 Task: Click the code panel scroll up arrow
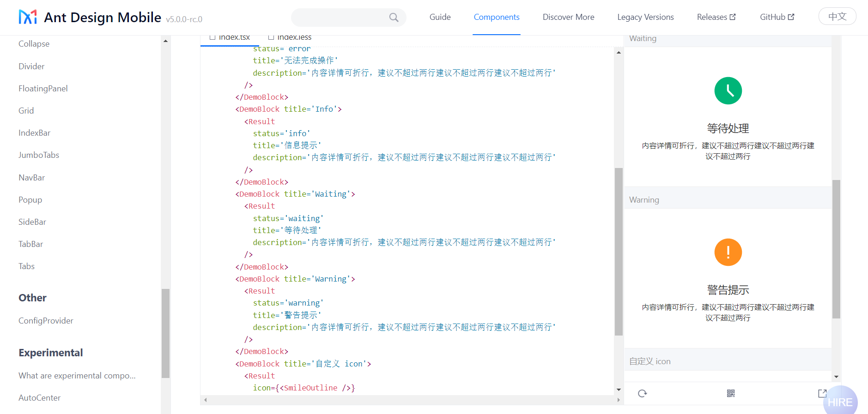[x=619, y=52]
